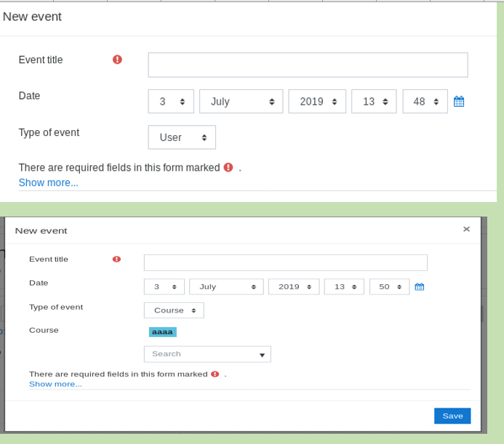Click Show more link in upper form
The width and height of the screenshot is (504, 444).
(49, 182)
